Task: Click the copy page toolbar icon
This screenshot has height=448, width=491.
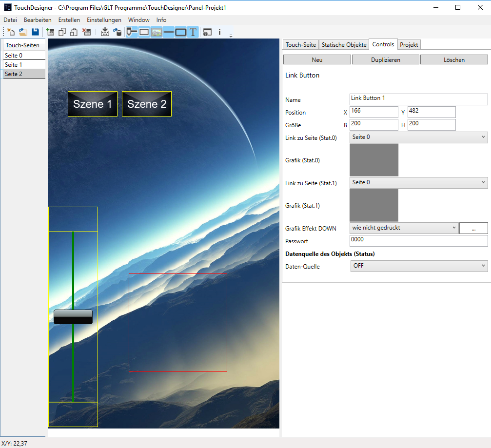Action: click(62, 32)
